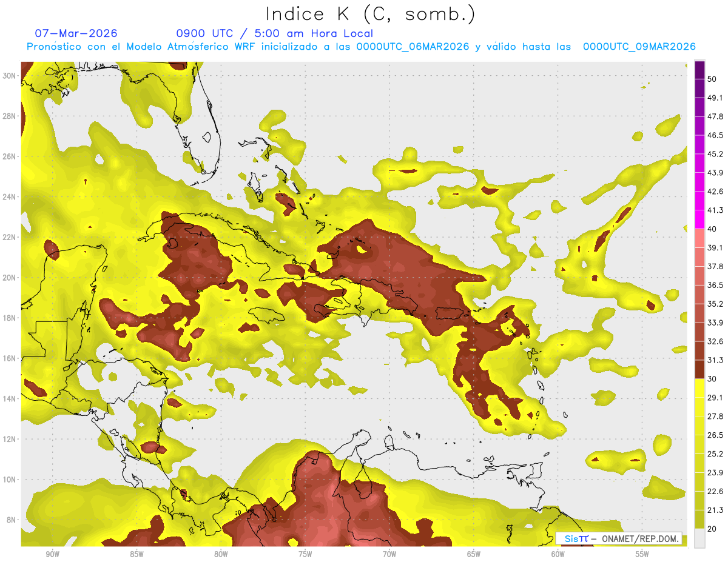This screenshot has width=728, height=562.
Task: Click the "43.9" colorbar value
Action: pos(715,173)
